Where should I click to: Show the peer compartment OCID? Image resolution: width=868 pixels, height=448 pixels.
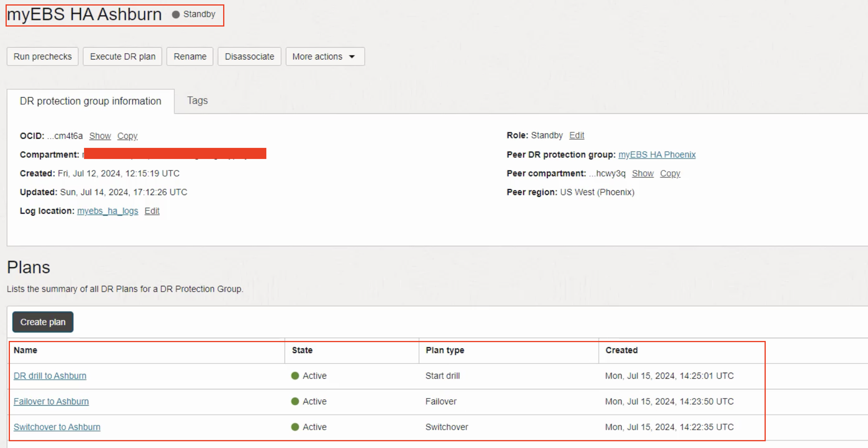coord(642,174)
